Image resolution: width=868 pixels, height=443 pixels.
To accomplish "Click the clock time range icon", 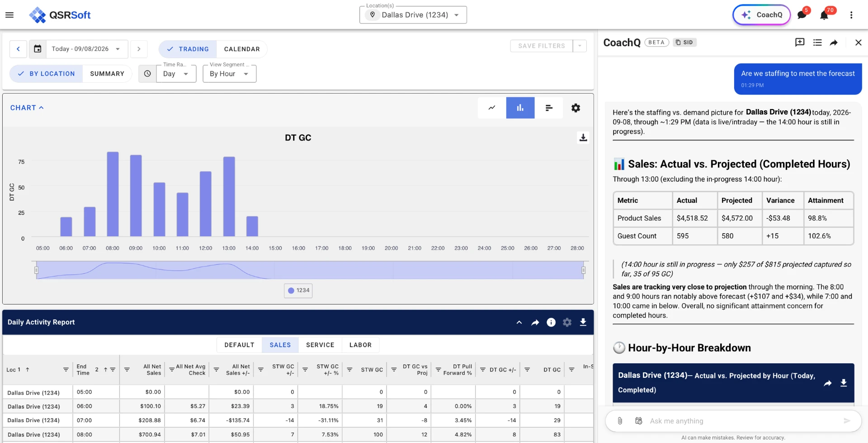I will (147, 74).
